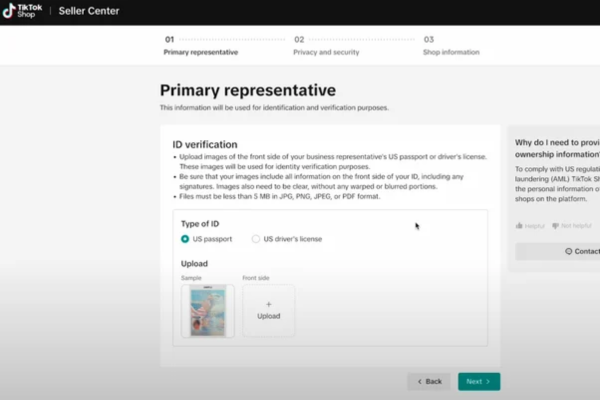Click the US passport label text
The width and height of the screenshot is (600, 400).
point(212,239)
